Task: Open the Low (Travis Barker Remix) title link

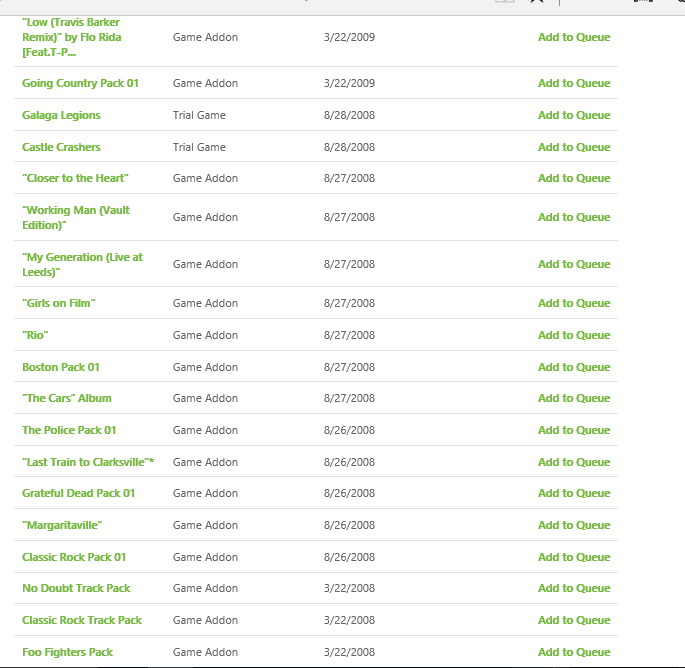Action: (x=72, y=37)
